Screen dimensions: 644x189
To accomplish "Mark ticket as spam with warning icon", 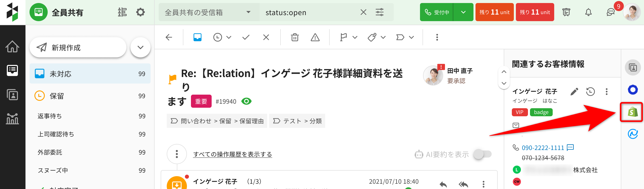I will (315, 37).
